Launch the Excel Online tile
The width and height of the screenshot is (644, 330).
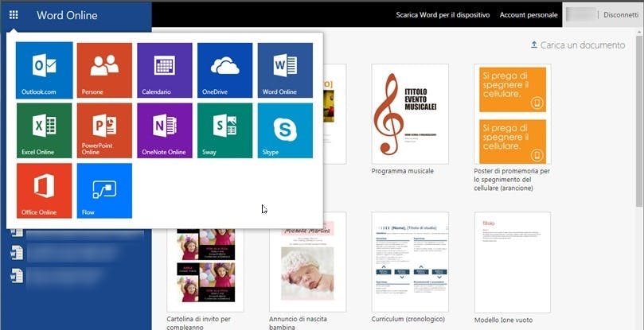(45, 130)
